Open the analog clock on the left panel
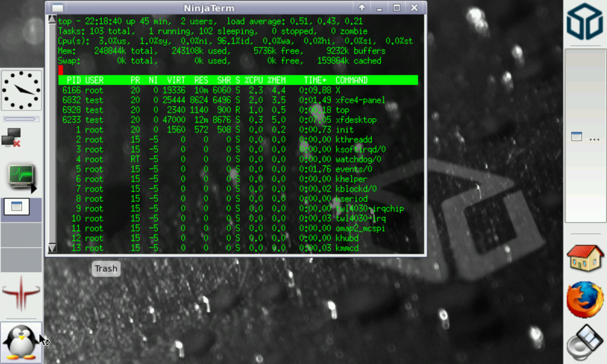 21,90
